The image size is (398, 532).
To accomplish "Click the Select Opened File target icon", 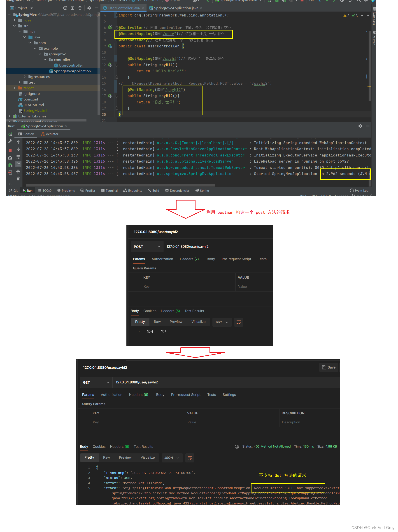I will pyautogui.click(x=65, y=8).
